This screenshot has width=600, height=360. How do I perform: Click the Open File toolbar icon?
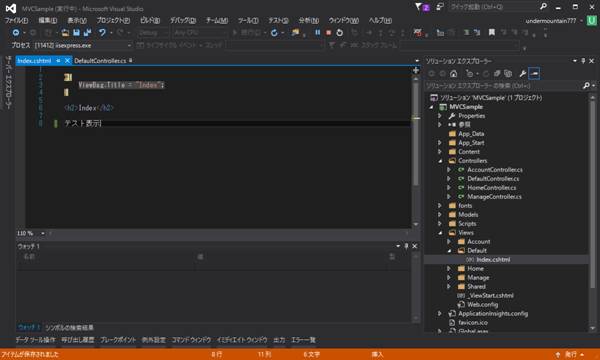(x=65, y=33)
